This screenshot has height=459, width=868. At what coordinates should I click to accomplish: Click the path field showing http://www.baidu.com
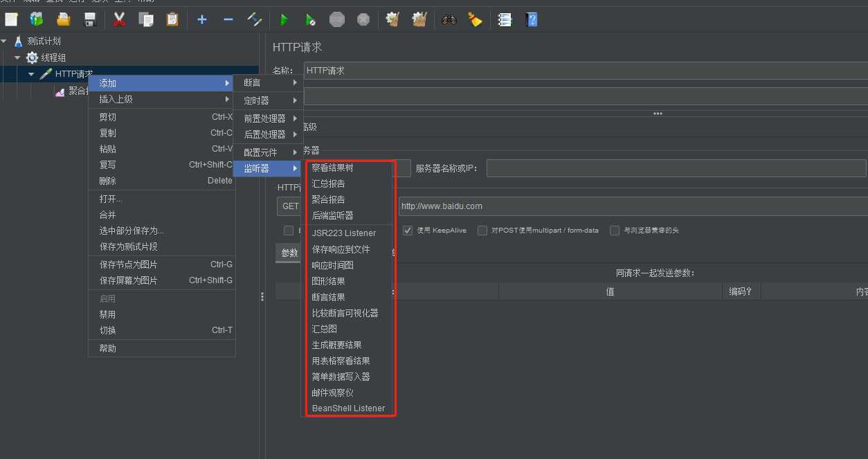point(633,206)
